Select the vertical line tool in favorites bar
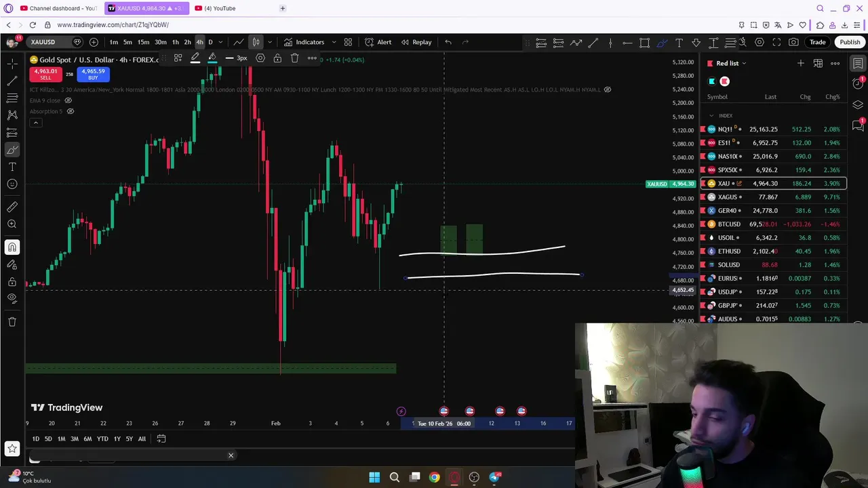The height and width of the screenshot is (488, 868). [610, 43]
